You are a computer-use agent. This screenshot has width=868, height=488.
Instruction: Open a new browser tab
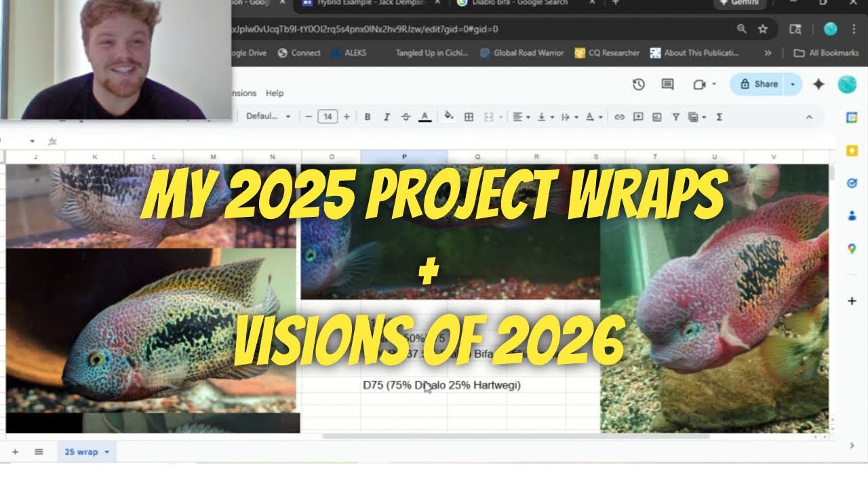(x=616, y=3)
